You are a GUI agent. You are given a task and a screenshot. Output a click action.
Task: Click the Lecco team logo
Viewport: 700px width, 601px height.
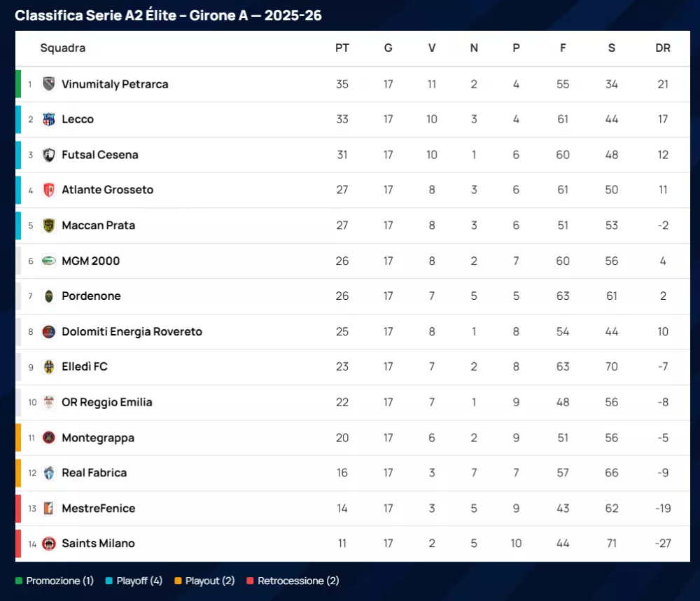48,119
